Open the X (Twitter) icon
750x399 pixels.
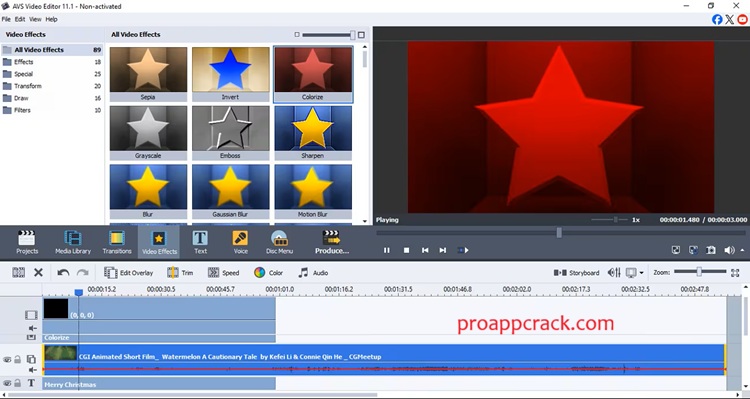[729, 19]
